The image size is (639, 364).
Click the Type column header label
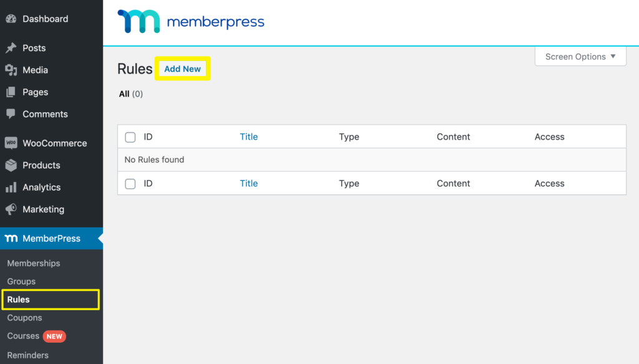(349, 136)
